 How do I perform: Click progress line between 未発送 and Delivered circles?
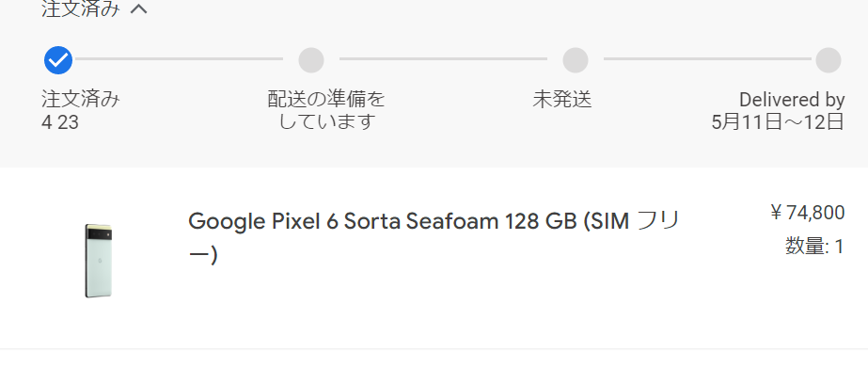707,58
